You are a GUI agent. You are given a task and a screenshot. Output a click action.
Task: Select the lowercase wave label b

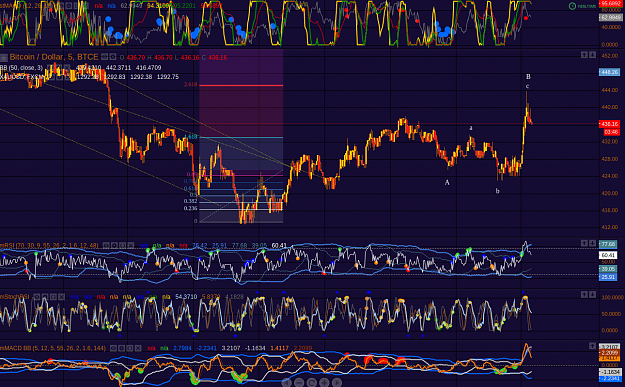click(x=497, y=191)
